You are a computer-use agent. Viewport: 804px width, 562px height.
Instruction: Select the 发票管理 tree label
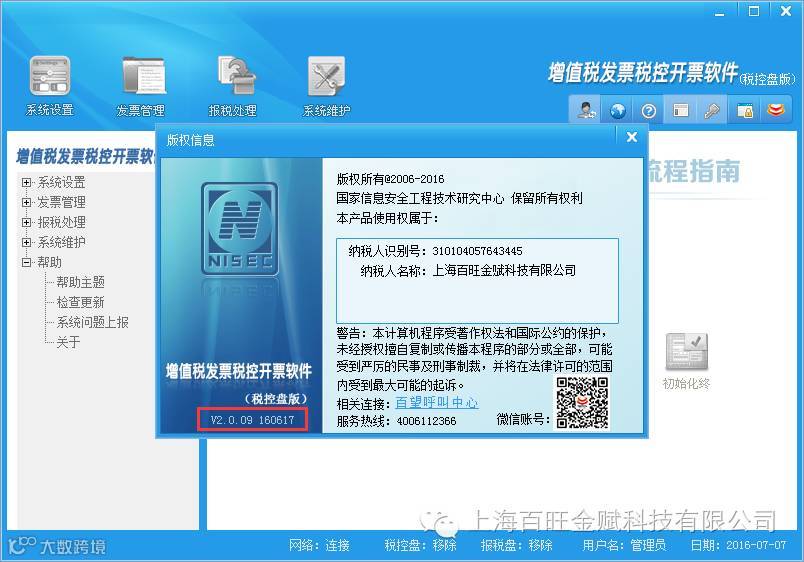pyautogui.click(x=62, y=202)
